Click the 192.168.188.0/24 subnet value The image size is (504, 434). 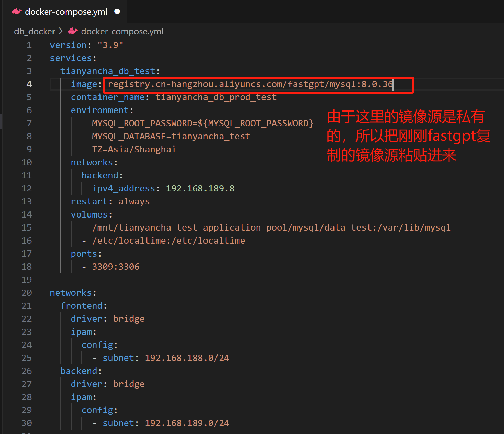tap(187, 358)
